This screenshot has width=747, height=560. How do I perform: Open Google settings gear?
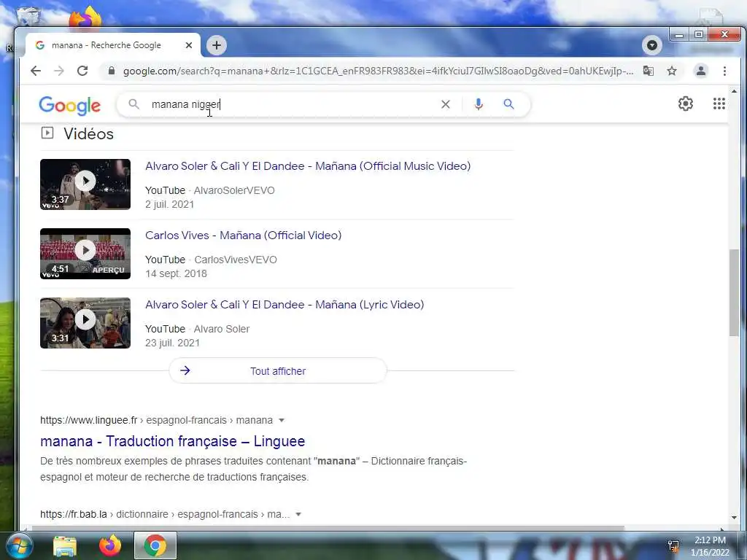tap(686, 104)
